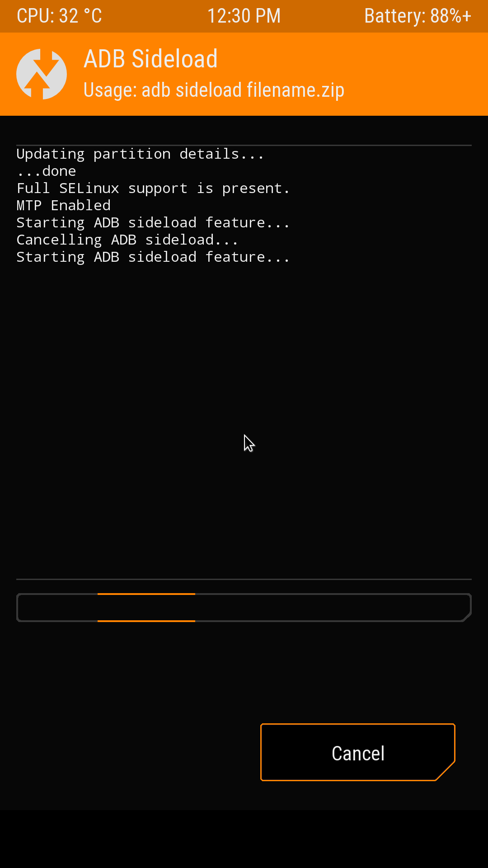The height and width of the screenshot is (868, 488).
Task: Click last 'Starting ADB sideload feature...' line
Action: click(x=153, y=257)
